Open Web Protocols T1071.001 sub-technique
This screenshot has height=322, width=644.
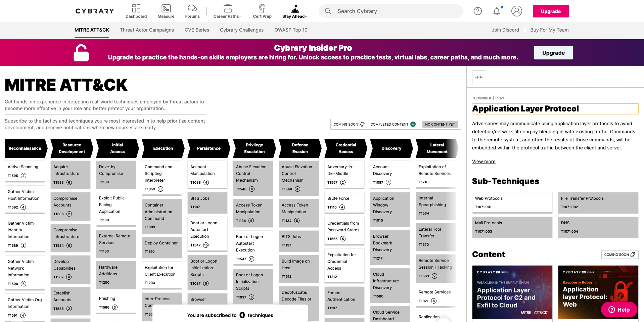pyautogui.click(x=512, y=202)
